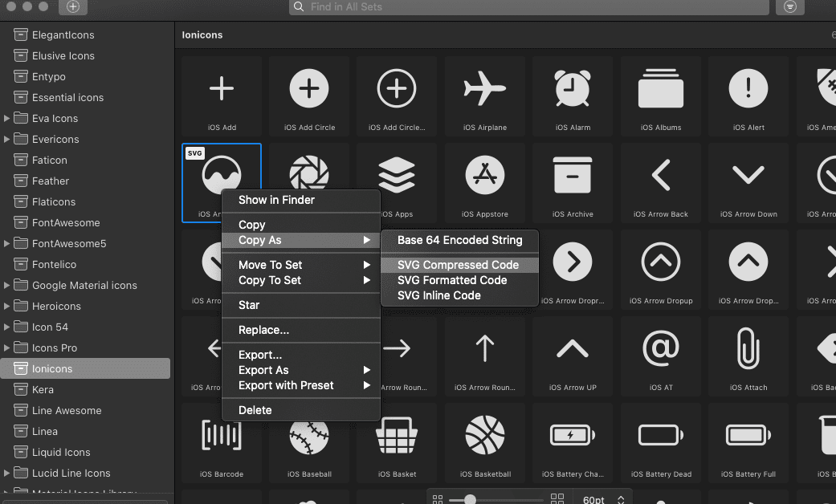Select the iOS Archive icon
Image resolution: width=836 pixels, height=504 pixels.
(x=573, y=183)
